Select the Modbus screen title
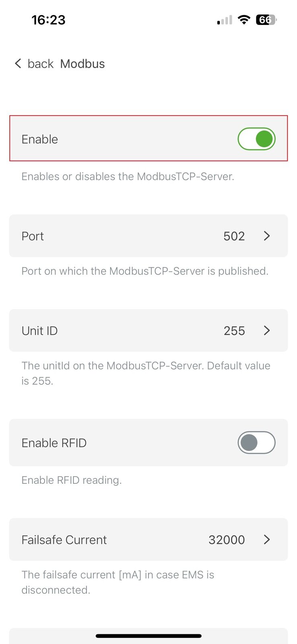297x644 pixels. coord(82,63)
